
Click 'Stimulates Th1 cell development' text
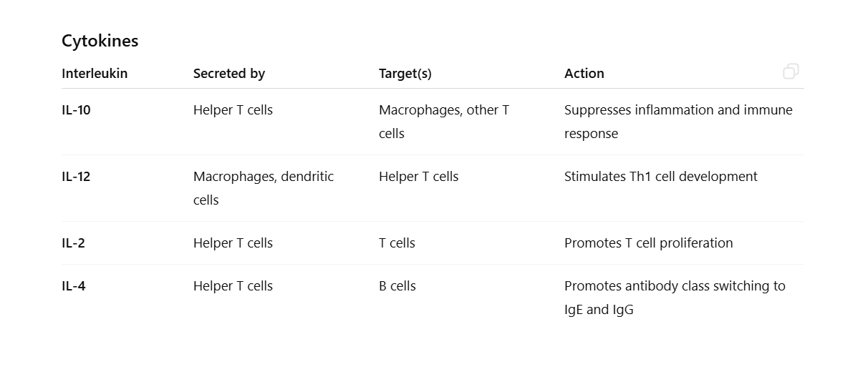(x=660, y=177)
